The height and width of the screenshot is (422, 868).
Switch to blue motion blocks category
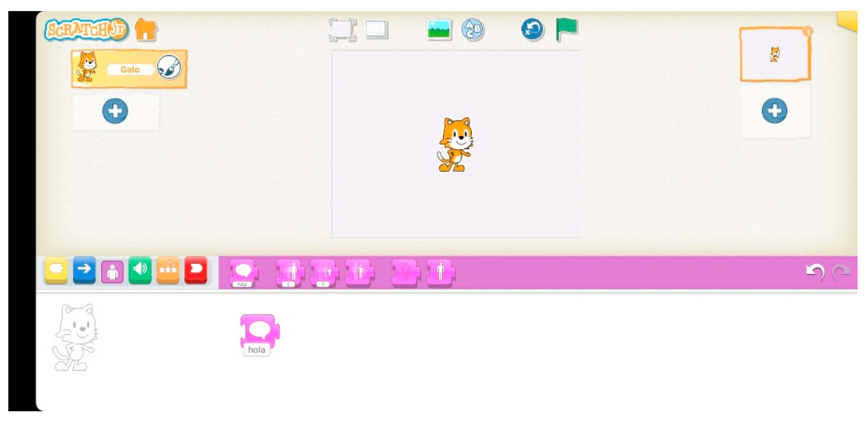pyautogui.click(x=84, y=270)
